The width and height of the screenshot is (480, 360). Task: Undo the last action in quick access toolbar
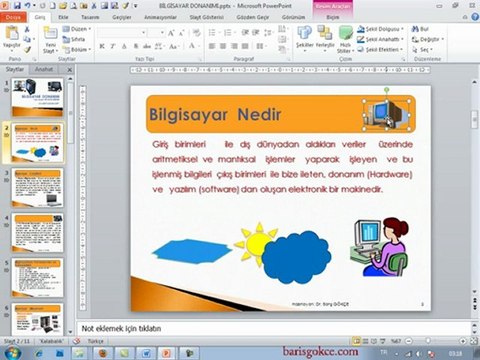[x=27, y=6]
